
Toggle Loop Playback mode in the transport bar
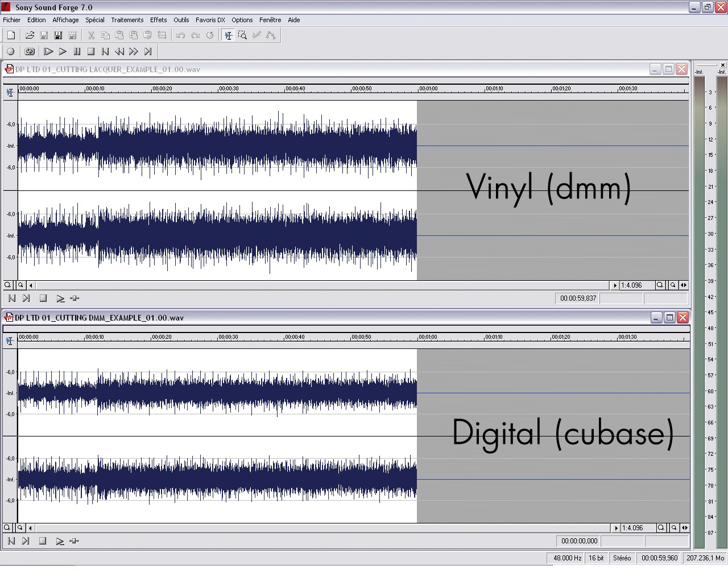click(30, 52)
